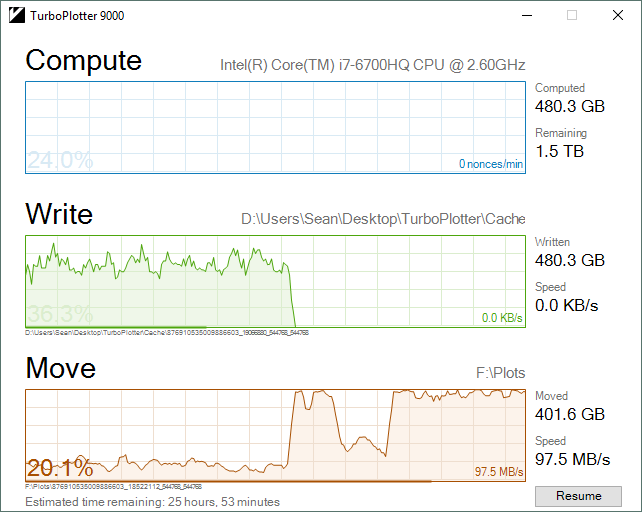Click Computed value 480.3 GB
This screenshot has width=642, height=512.
(x=570, y=106)
